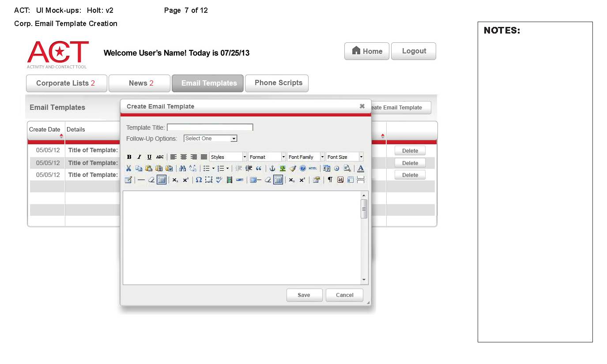Click the Save button in dialog
Screen dimensions: 607x364
click(x=304, y=295)
